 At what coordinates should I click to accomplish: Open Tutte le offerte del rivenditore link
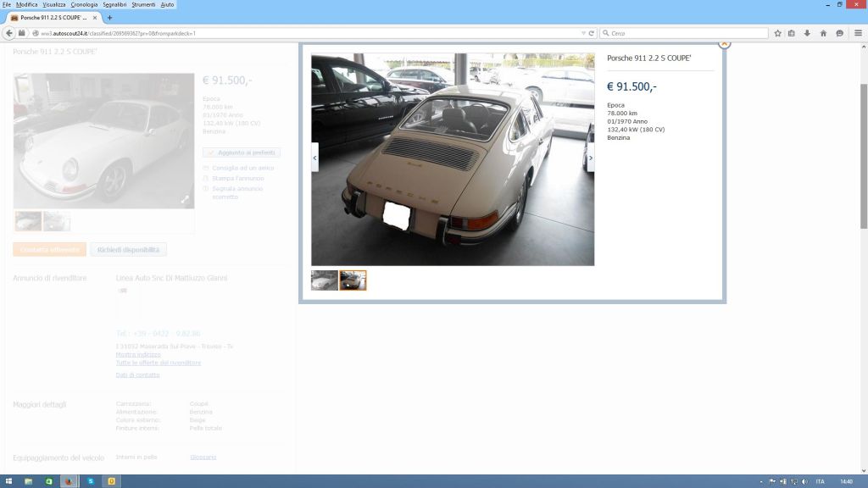click(x=159, y=363)
